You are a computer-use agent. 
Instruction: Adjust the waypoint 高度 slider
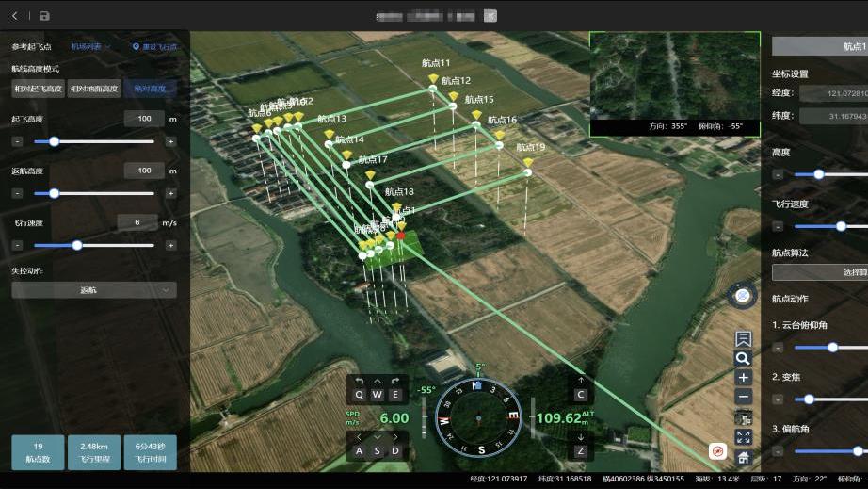point(831,174)
